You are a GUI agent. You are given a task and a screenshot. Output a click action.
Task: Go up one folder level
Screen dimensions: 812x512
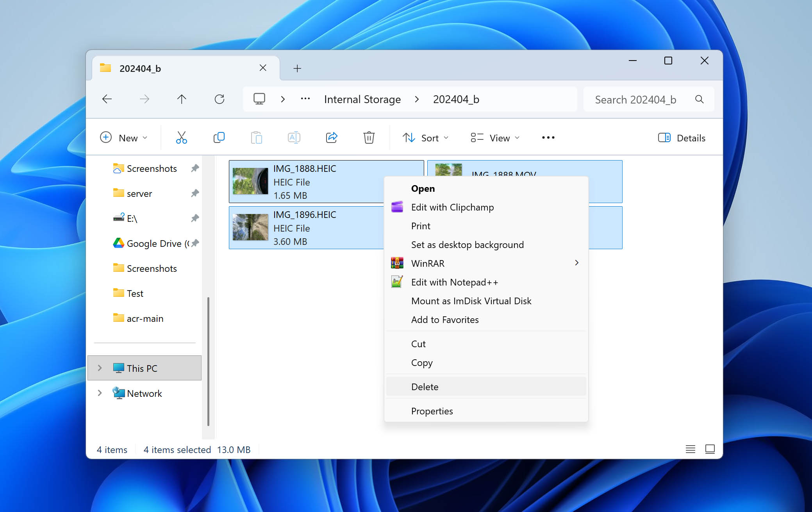pyautogui.click(x=182, y=99)
